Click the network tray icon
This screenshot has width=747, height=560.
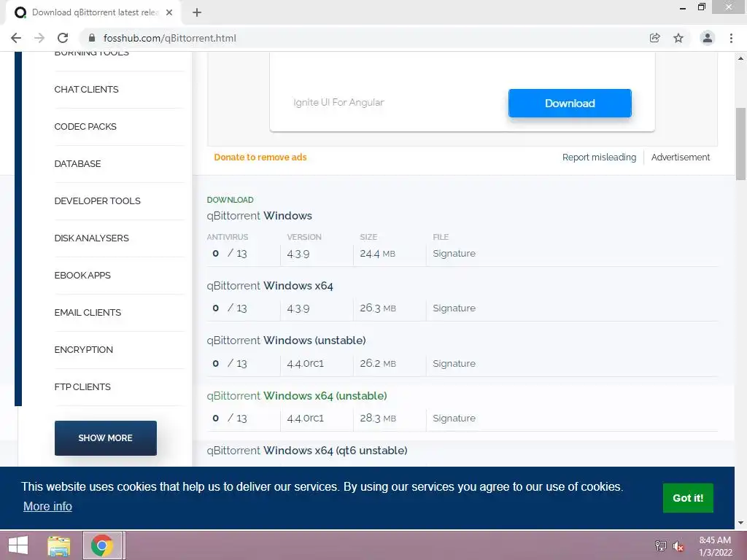coord(660,545)
